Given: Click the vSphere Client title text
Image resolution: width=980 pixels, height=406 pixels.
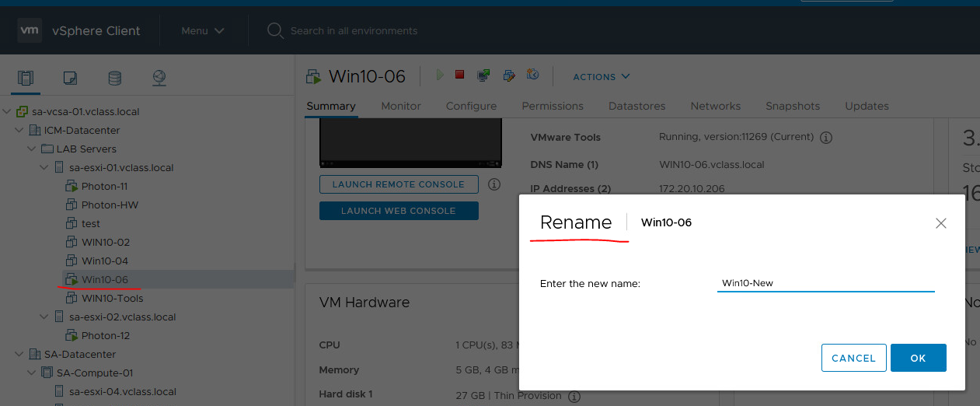Looking at the screenshot, I should (96, 31).
